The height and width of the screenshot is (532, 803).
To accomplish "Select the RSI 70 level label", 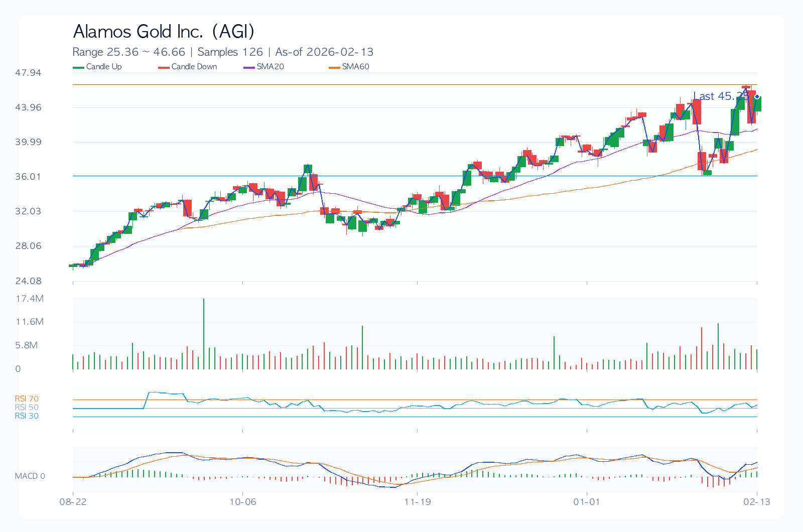I will click(27, 399).
